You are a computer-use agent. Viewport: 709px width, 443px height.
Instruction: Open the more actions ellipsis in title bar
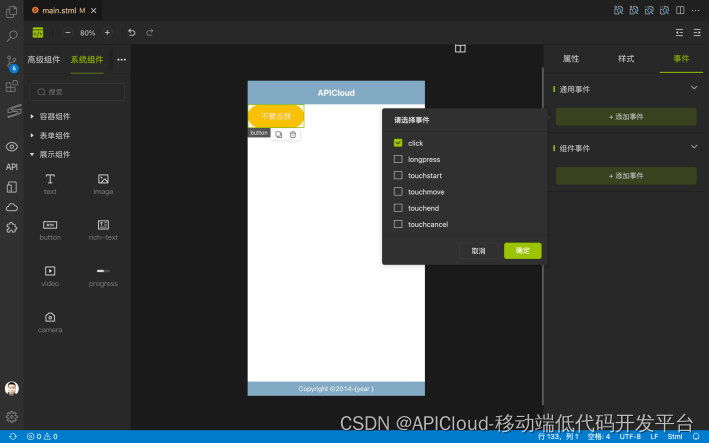[695, 10]
